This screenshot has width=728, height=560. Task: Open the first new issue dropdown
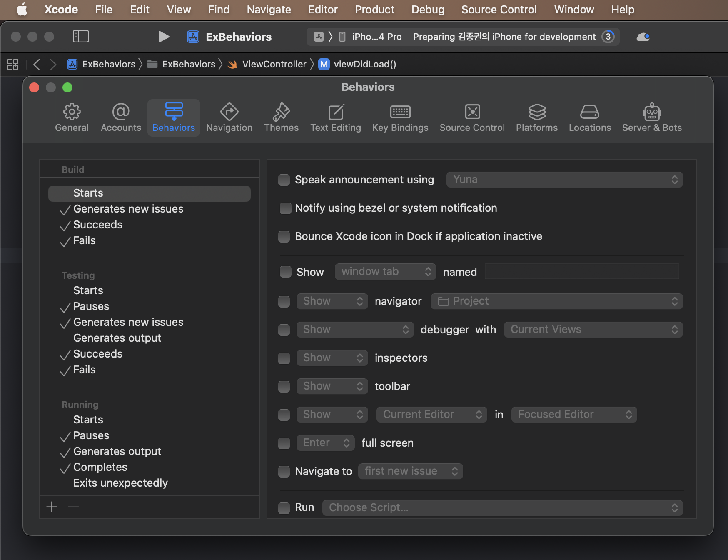[410, 471]
